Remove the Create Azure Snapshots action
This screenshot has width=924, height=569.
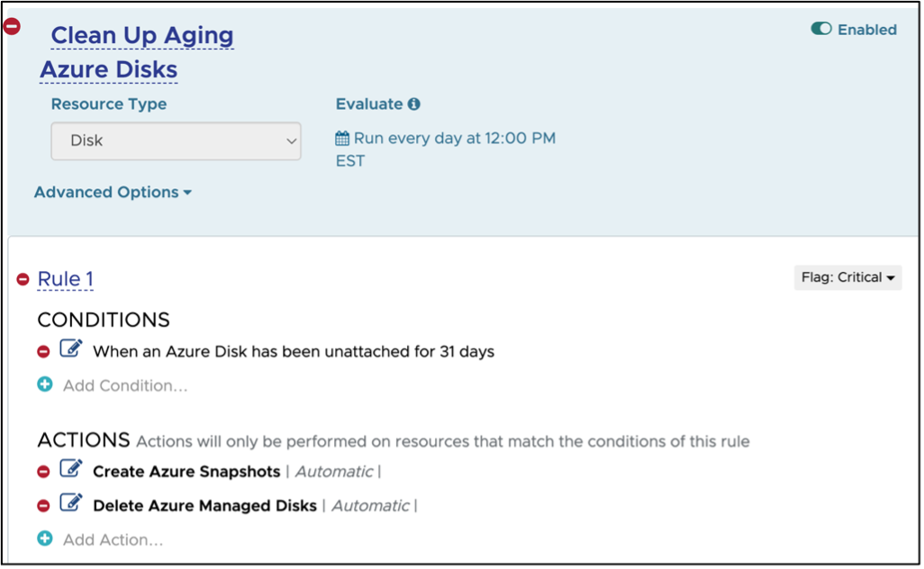tap(44, 471)
